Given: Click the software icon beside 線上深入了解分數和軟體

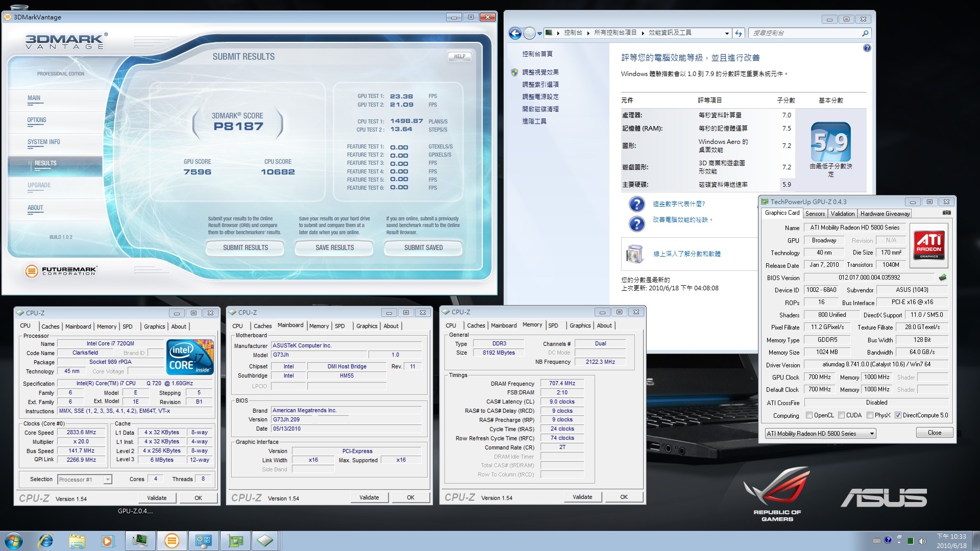Looking at the screenshot, I should click(634, 254).
